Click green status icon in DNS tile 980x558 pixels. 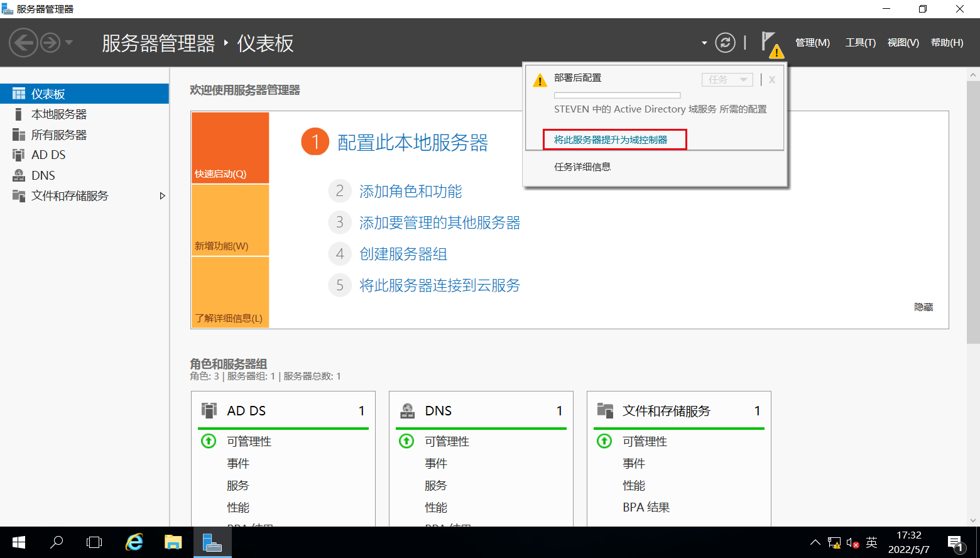coord(406,441)
